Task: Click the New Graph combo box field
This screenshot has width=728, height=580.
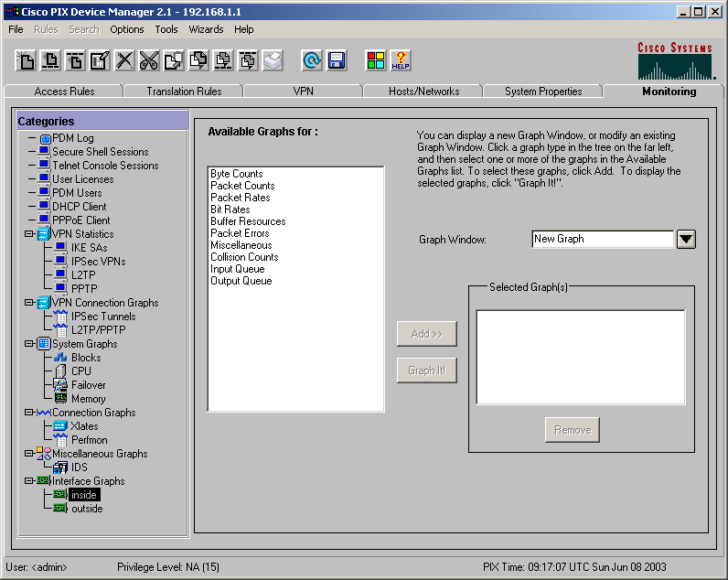Action: (x=602, y=239)
